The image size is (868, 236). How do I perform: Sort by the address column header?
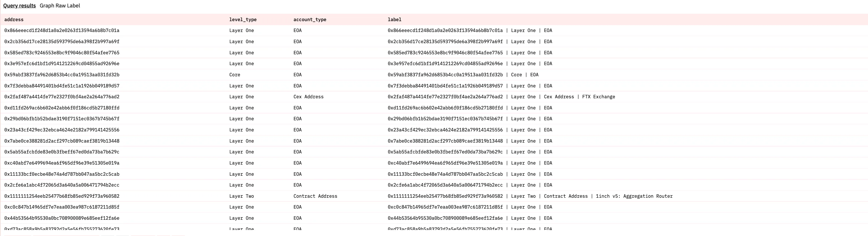coord(14,20)
